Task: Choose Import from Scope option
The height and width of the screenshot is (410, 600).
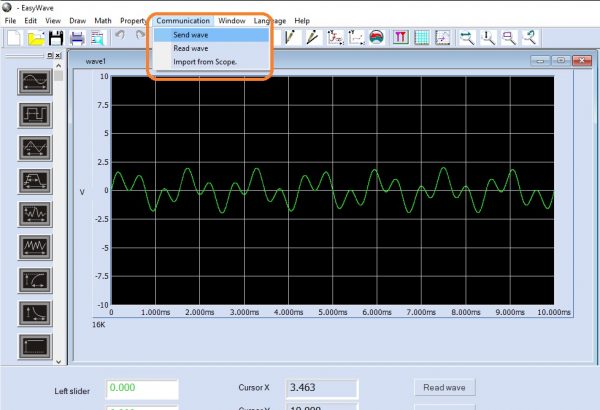Action: [x=205, y=62]
